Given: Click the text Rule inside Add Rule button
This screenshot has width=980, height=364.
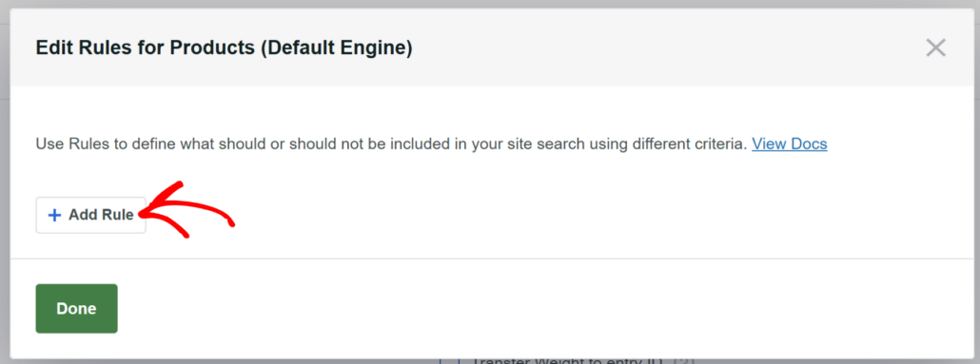Looking at the screenshot, I should point(119,215).
